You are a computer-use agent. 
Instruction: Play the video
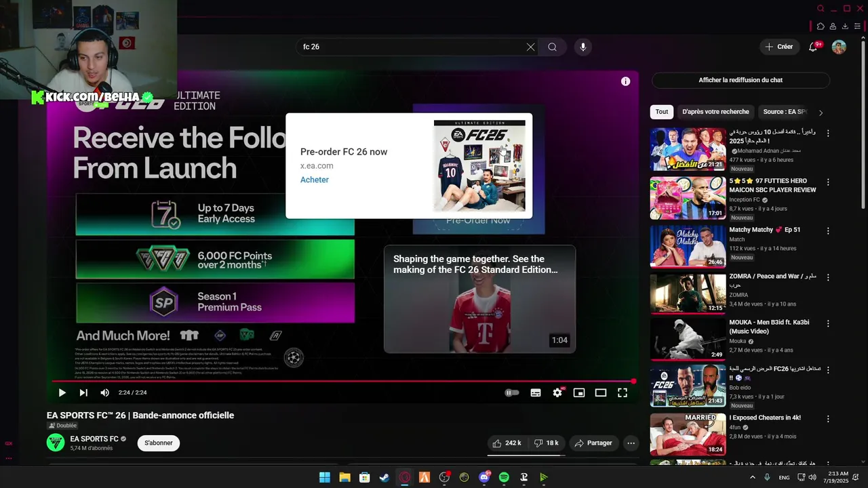[62, 392]
